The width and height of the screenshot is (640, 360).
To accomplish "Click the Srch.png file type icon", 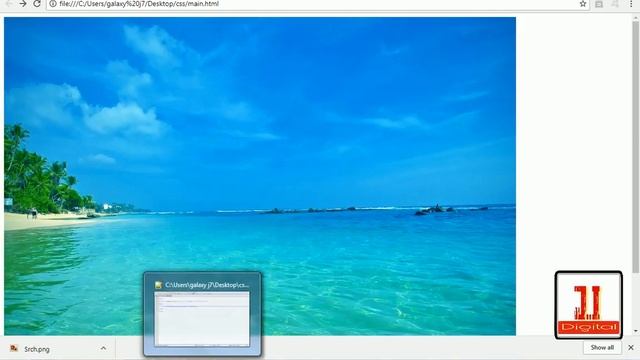I will tap(14, 348).
